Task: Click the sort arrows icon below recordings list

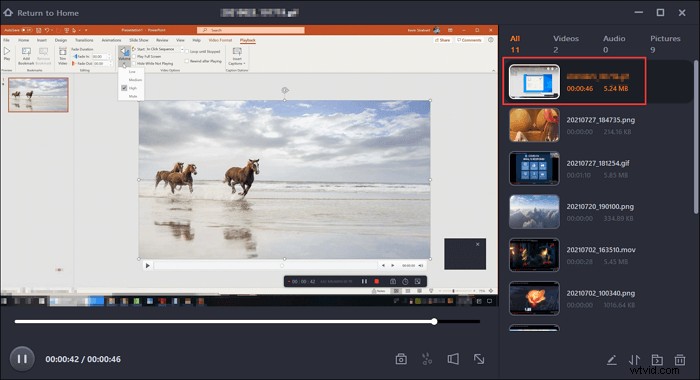Action: pyautogui.click(x=634, y=359)
